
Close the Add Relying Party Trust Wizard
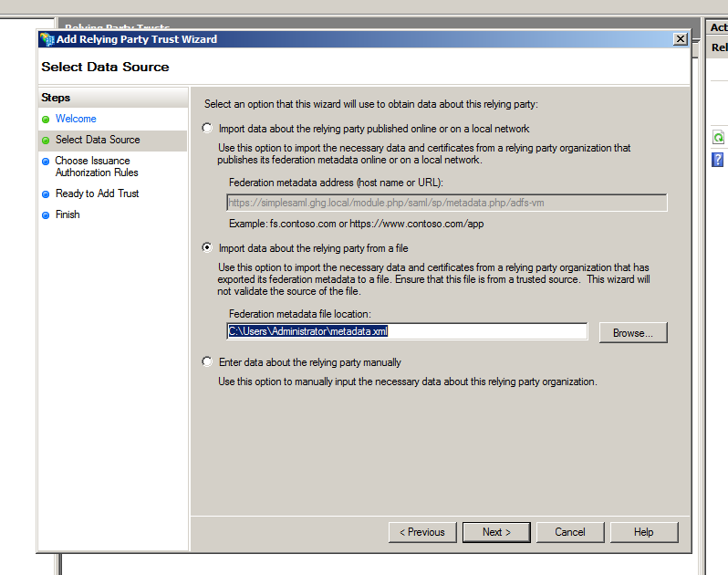[x=680, y=39]
